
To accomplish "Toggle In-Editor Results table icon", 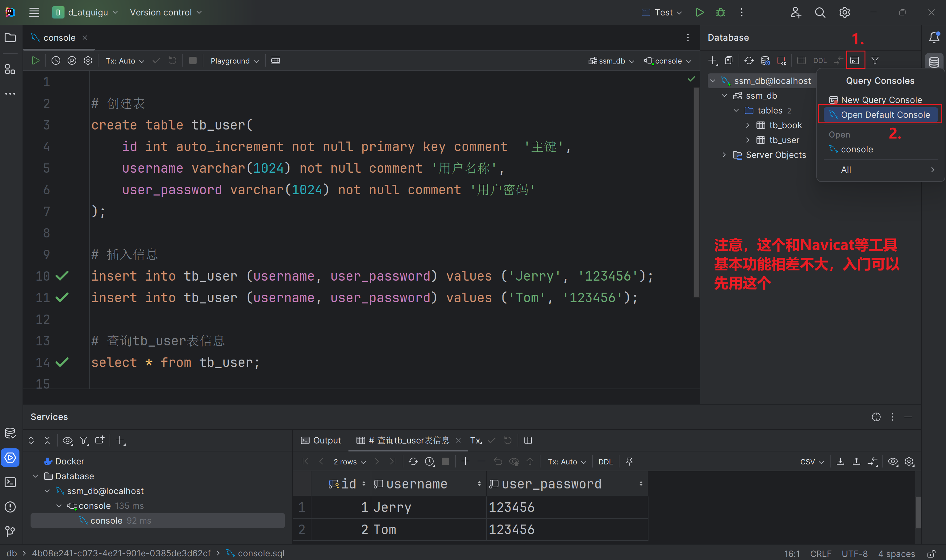I will [276, 61].
